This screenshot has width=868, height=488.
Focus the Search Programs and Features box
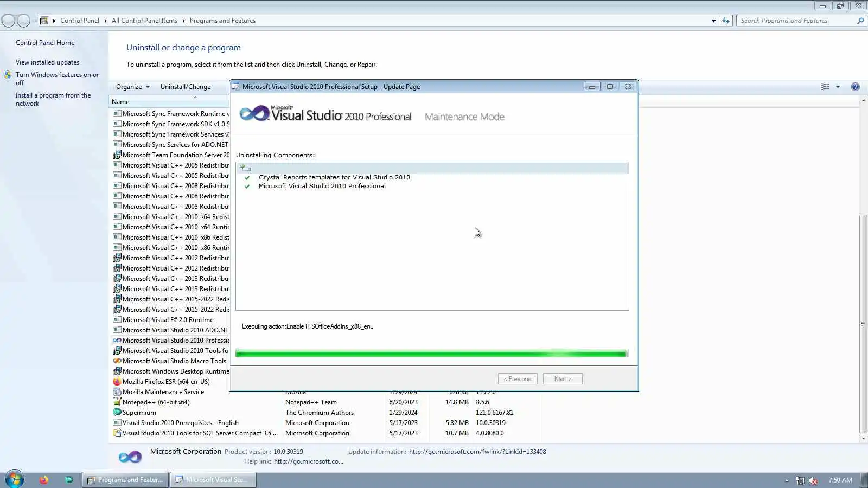pyautogui.click(x=796, y=21)
